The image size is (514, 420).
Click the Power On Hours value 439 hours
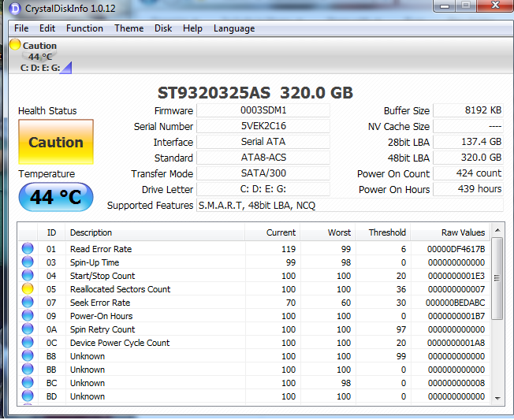coord(468,189)
